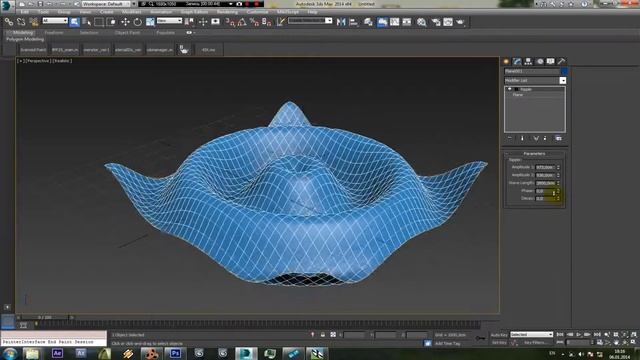The width and height of the screenshot is (640, 360).
Task: Click the Bind to Space Warp tool
Action: [33, 22]
